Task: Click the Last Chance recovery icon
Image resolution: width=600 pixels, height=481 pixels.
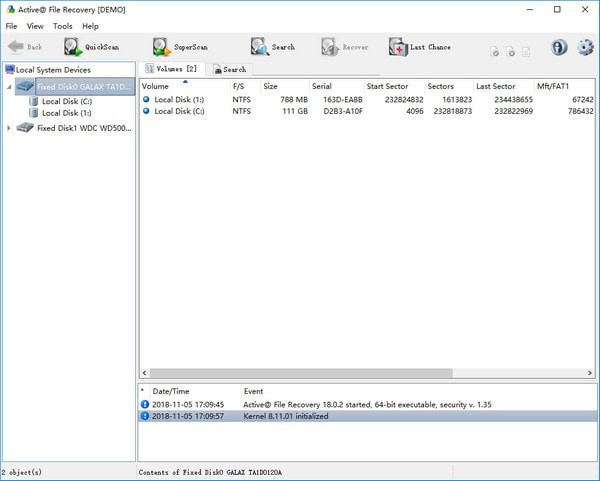Action: (399, 47)
